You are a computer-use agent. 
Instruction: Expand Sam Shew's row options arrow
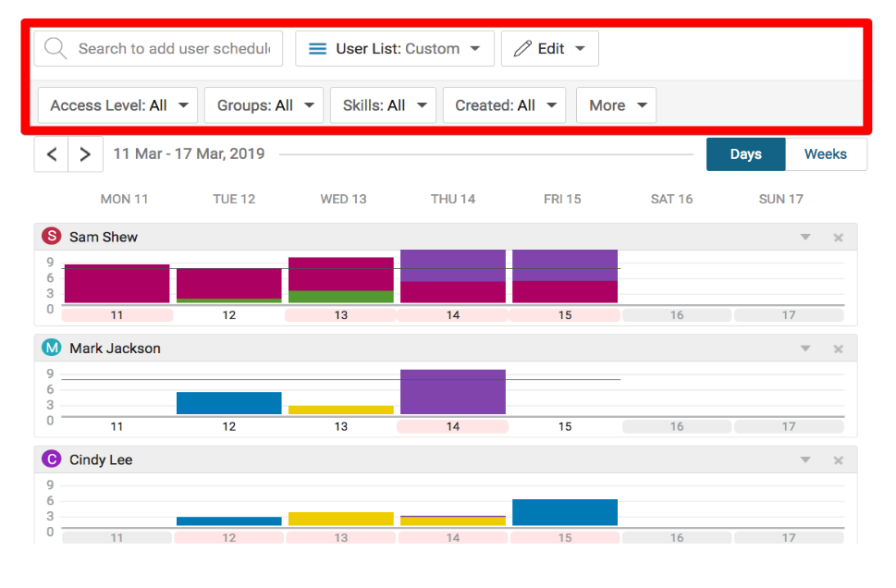(805, 238)
